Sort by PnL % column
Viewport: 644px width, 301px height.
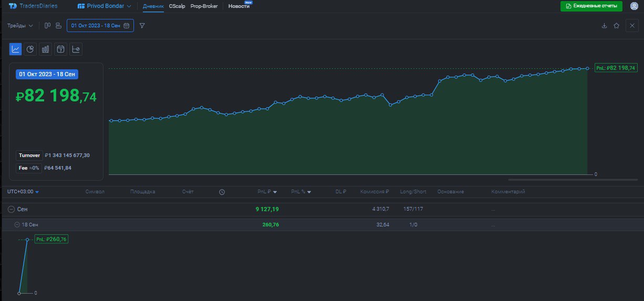301,192
